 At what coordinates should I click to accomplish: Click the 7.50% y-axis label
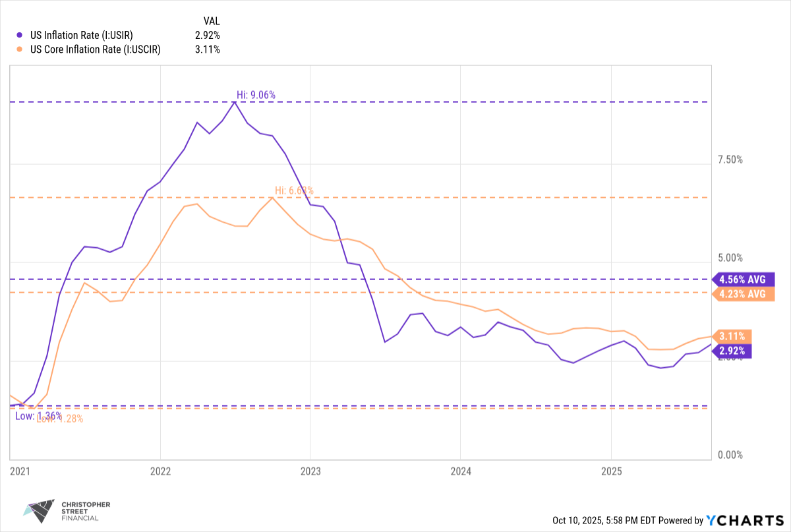(730, 160)
